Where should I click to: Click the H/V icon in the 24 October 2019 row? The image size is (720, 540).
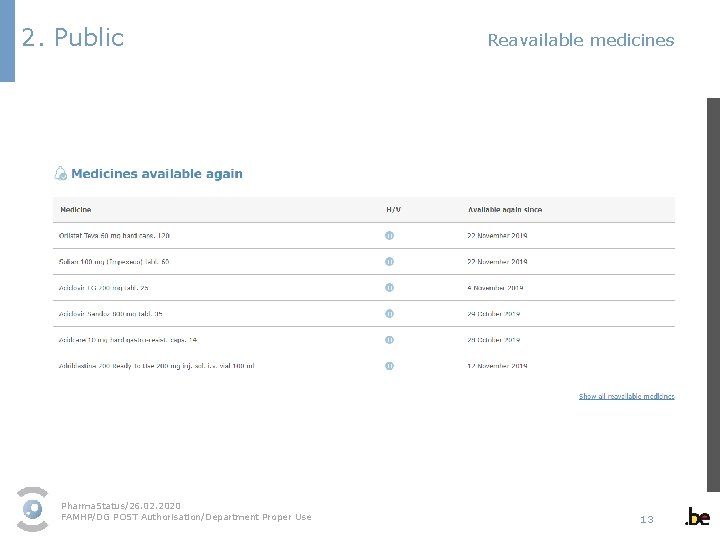[389, 314]
